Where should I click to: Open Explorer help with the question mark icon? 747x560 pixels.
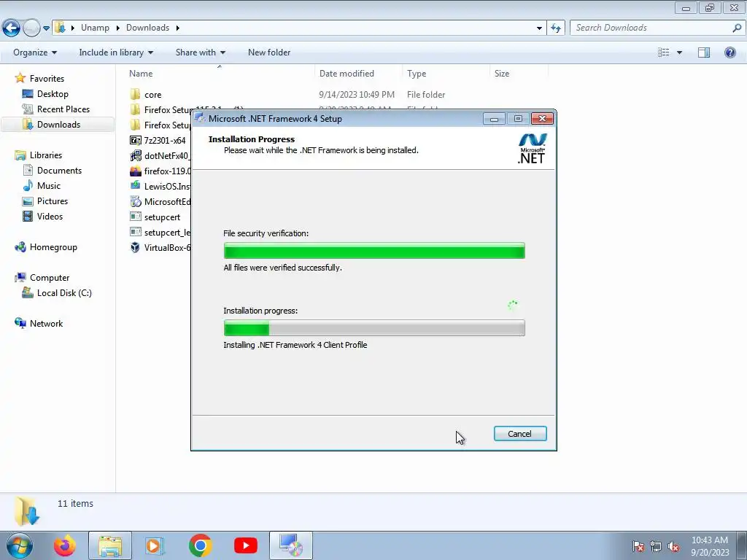(729, 52)
